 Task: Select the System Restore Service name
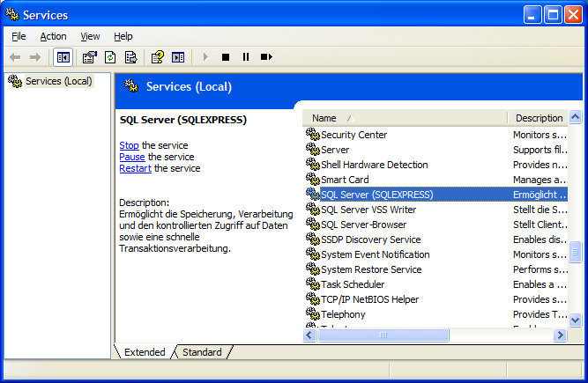(x=371, y=269)
